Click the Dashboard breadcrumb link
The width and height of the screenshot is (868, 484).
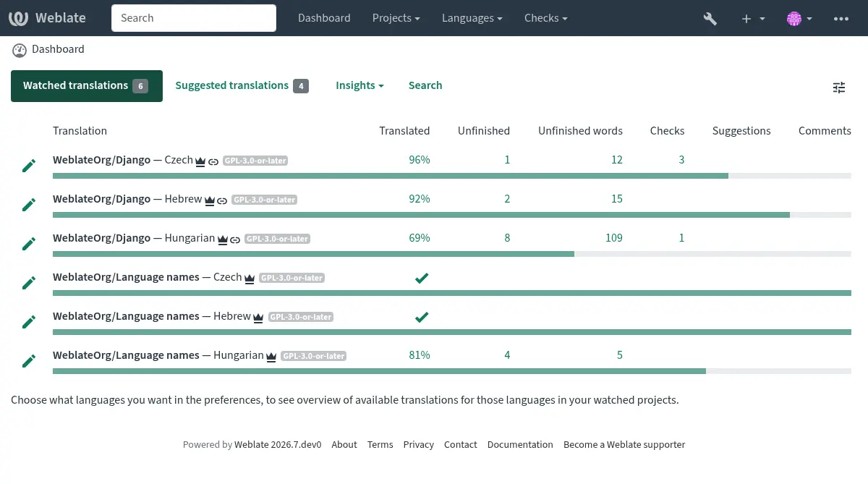click(x=58, y=49)
